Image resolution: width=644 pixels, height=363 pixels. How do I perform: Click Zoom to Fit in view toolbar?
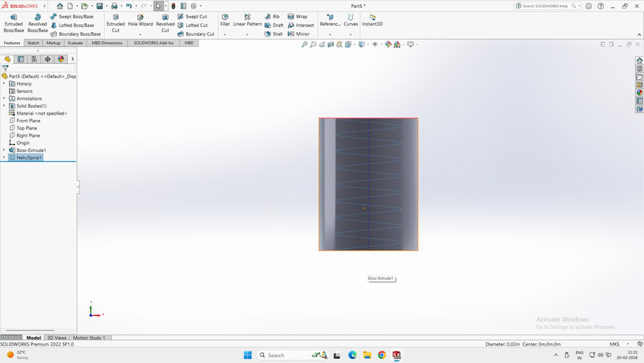(305, 44)
